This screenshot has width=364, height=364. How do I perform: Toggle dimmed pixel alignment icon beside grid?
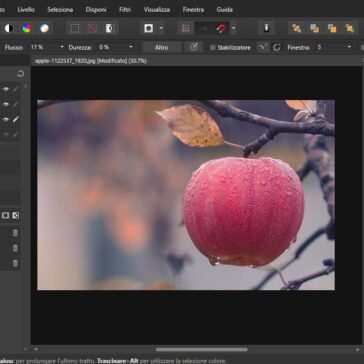click(203, 28)
